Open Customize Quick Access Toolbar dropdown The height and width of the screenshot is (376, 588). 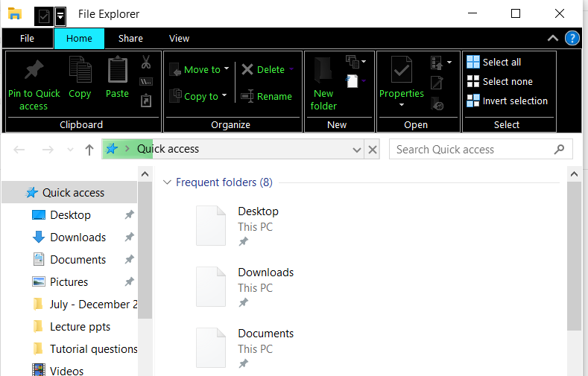60,16
